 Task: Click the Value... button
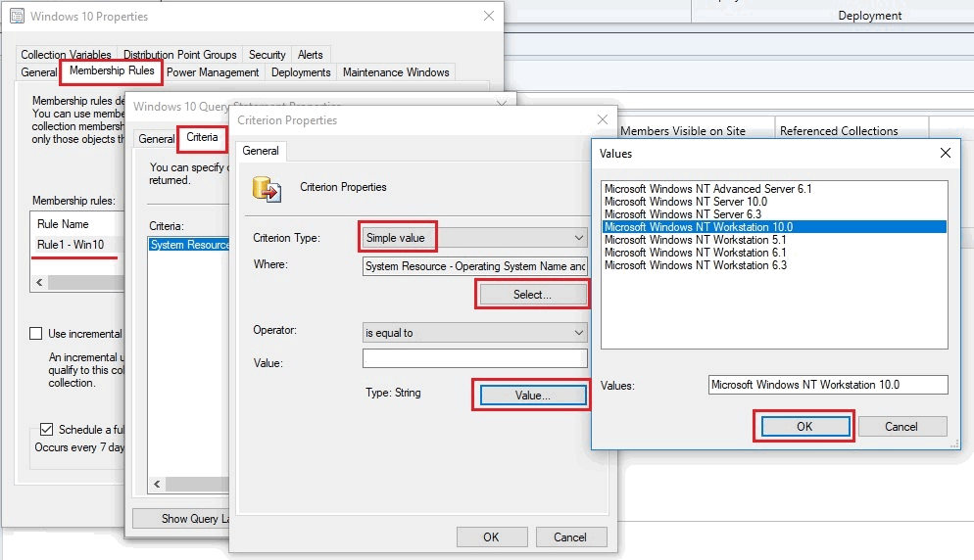pos(532,395)
